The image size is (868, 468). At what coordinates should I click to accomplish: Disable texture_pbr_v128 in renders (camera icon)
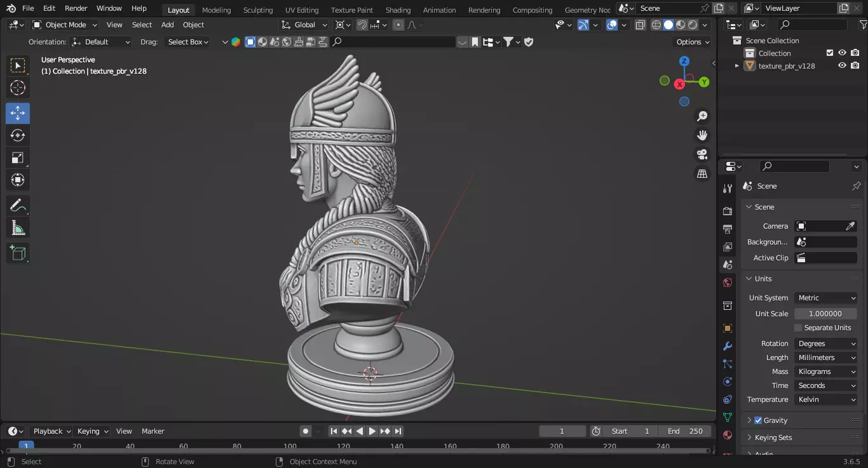pyautogui.click(x=855, y=65)
